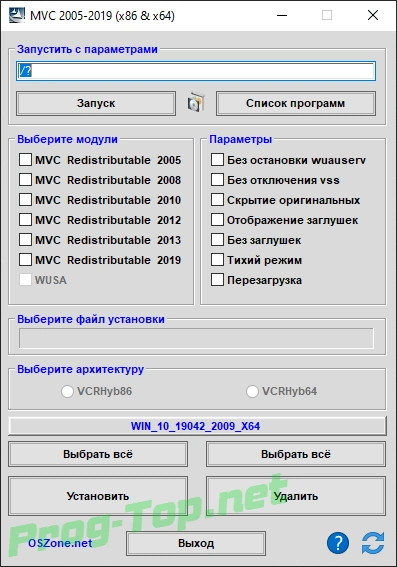Click the app icon in the title bar
The height and width of the screenshot is (567, 397).
coord(17,15)
